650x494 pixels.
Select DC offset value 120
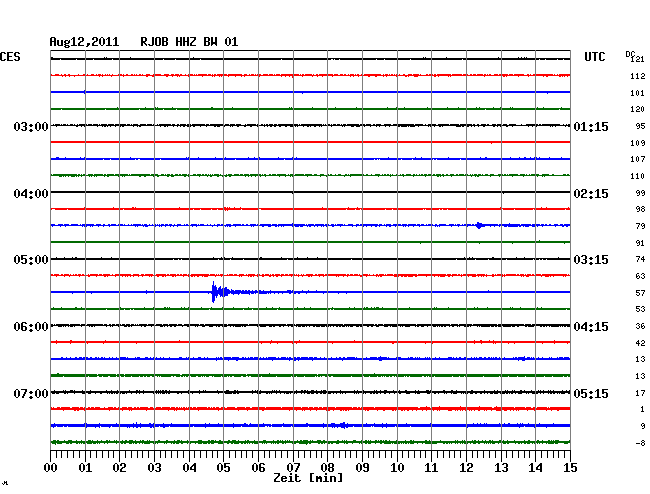click(x=638, y=109)
